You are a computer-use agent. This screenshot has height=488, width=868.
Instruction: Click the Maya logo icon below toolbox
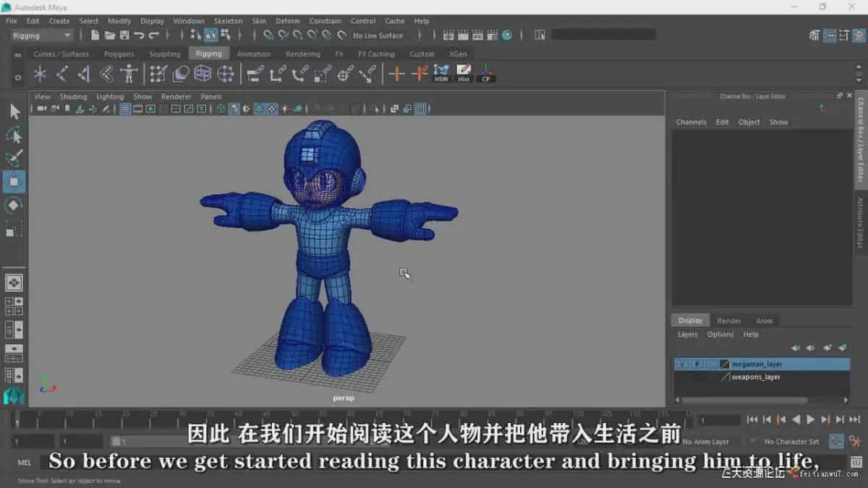coord(14,395)
